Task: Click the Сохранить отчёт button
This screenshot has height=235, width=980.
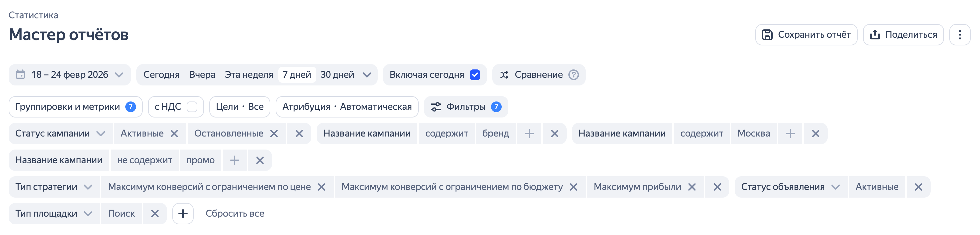Action: [806, 35]
